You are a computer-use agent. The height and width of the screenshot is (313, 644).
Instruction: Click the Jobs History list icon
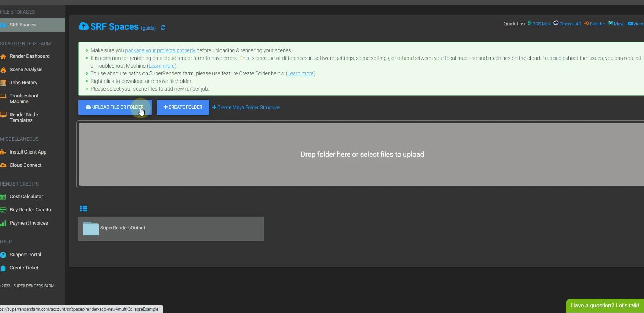[x=3, y=83]
